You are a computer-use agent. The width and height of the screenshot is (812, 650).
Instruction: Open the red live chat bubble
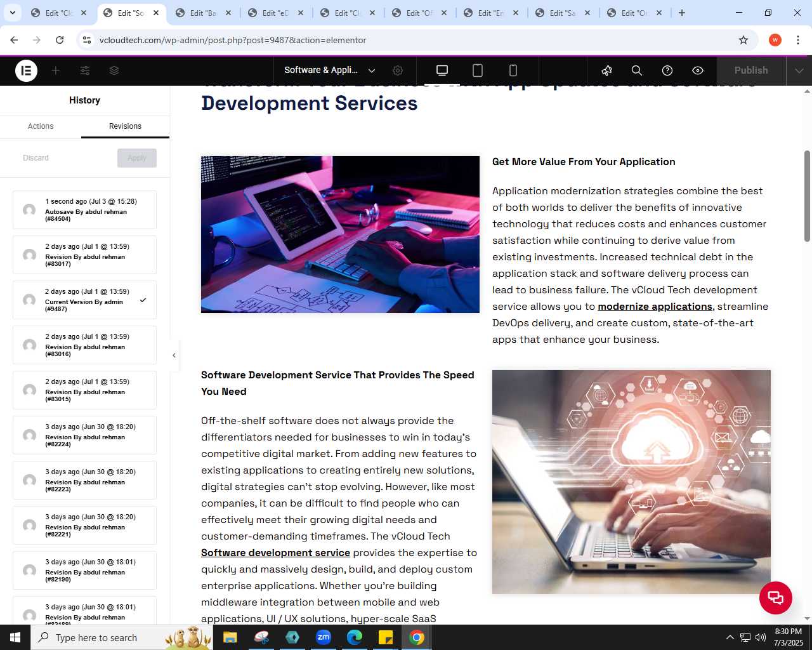pyautogui.click(x=776, y=597)
